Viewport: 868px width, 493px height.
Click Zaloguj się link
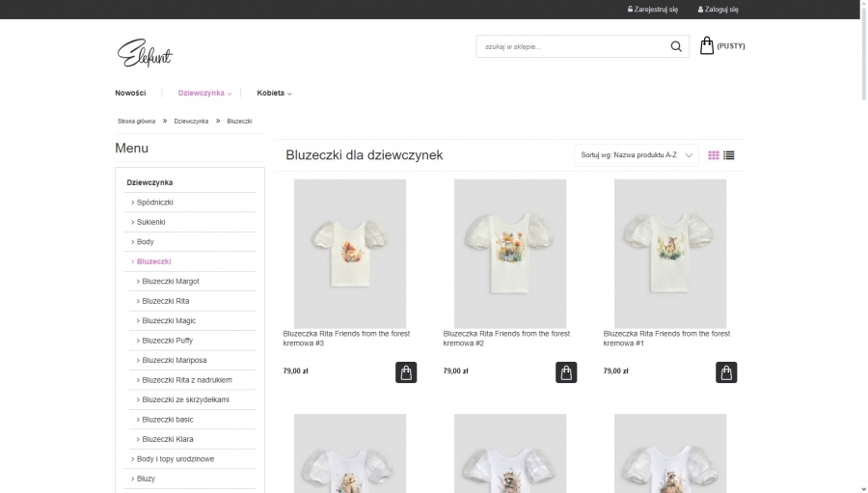click(x=718, y=10)
